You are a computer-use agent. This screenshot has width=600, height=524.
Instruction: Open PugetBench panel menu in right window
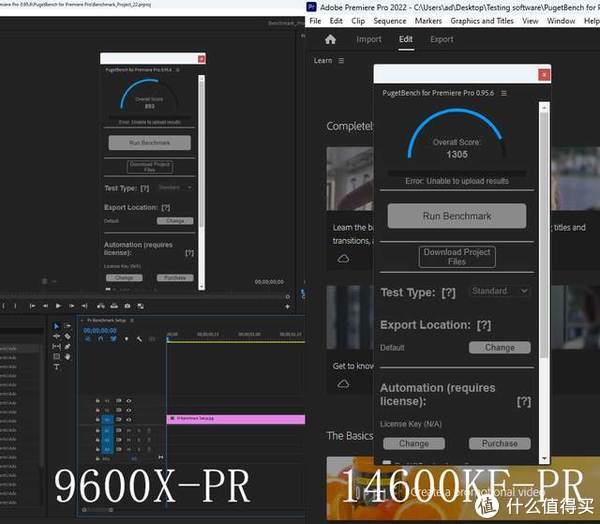tap(504, 93)
